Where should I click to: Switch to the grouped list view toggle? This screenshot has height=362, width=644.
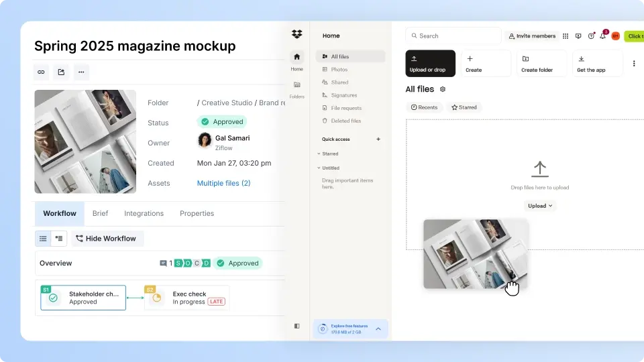click(x=59, y=238)
